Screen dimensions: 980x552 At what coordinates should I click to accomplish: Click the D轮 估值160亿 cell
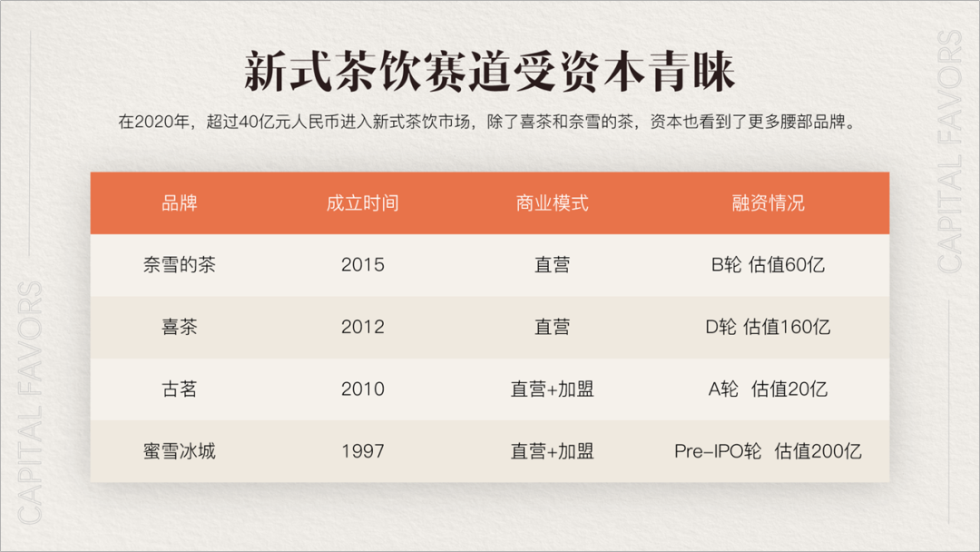click(x=769, y=326)
